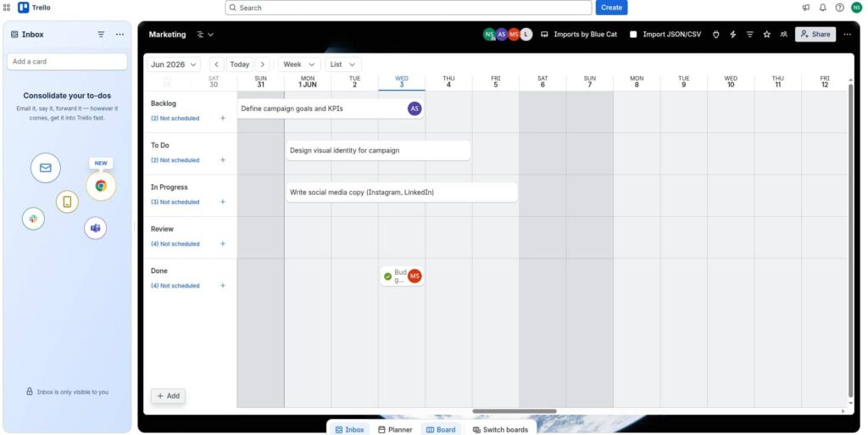Click the Trello logo

coord(34,8)
